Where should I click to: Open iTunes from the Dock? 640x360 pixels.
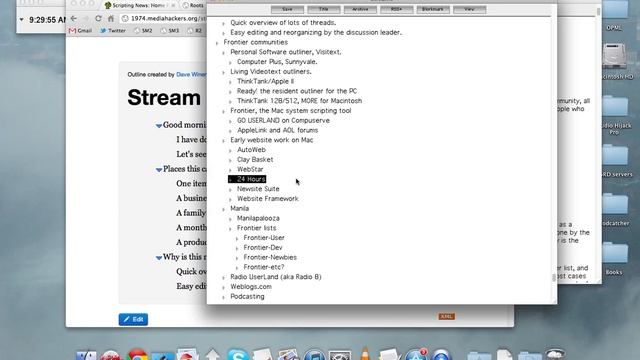314,354
